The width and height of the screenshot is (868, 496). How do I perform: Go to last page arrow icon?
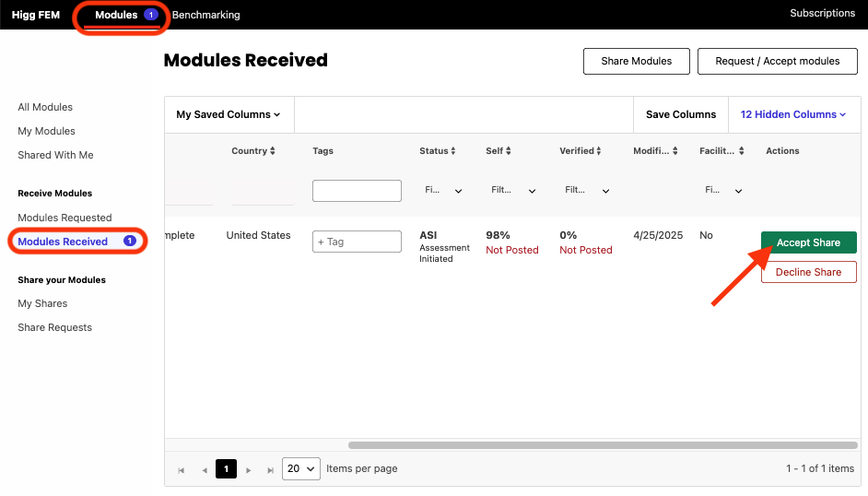click(x=270, y=469)
